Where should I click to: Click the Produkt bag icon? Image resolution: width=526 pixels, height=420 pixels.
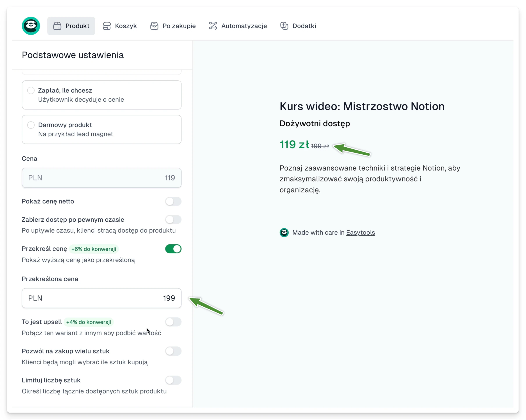pyautogui.click(x=57, y=26)
